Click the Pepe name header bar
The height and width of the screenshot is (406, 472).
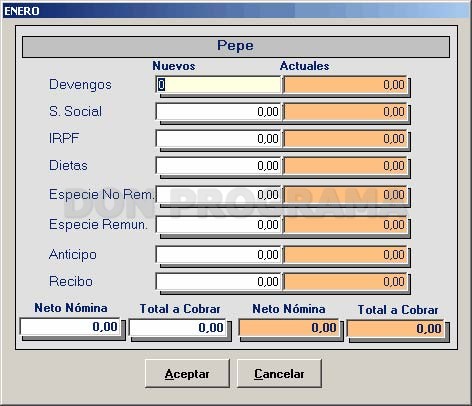tap(236, 47)
